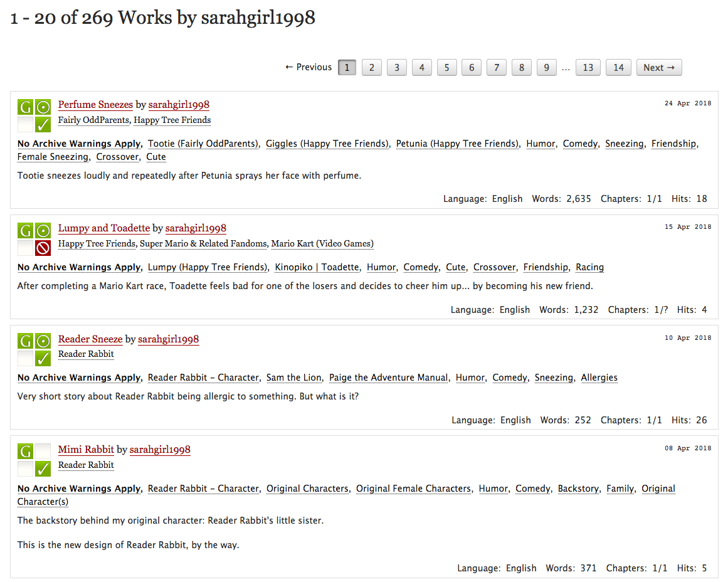Click the incomplete work icon for Lumpy and Toadette
The height and width of the screenshot is (582, 728).
pyautogui.click(x=43, y=248)
